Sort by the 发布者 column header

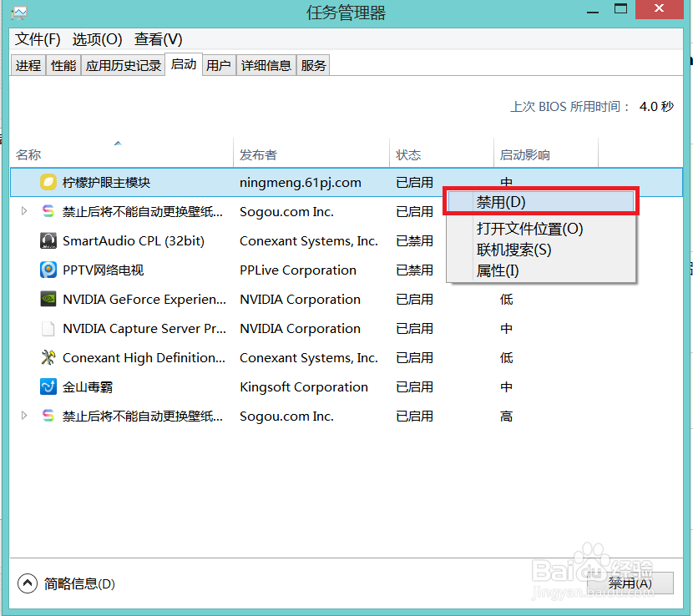311,154
